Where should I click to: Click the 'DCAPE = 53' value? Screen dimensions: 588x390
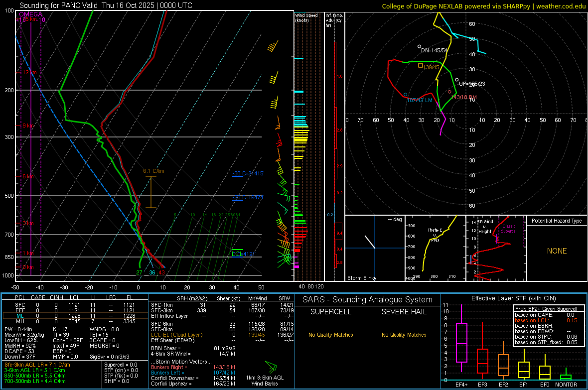pos(19,351)
